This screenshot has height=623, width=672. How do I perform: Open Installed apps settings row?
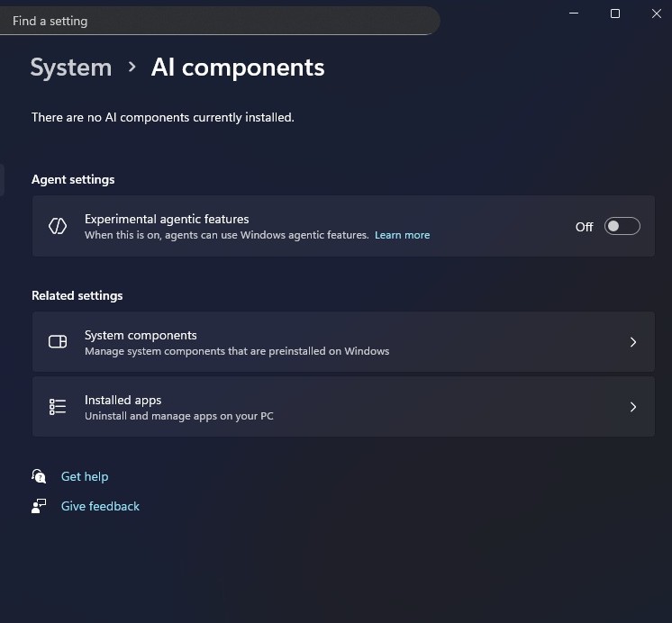tap(343, 407)
